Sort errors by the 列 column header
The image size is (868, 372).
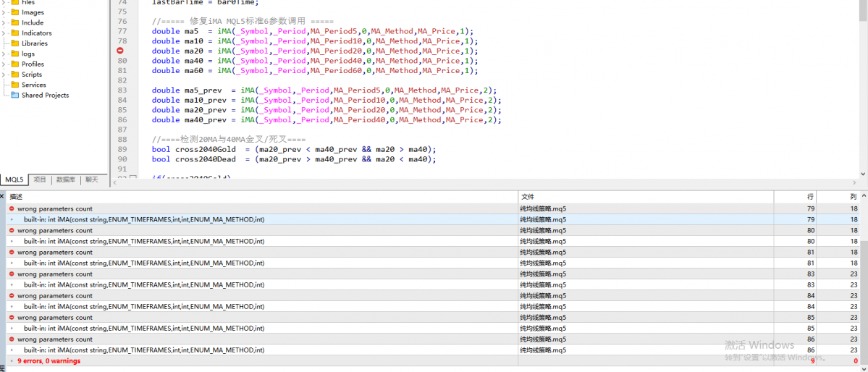click(838, 197)
